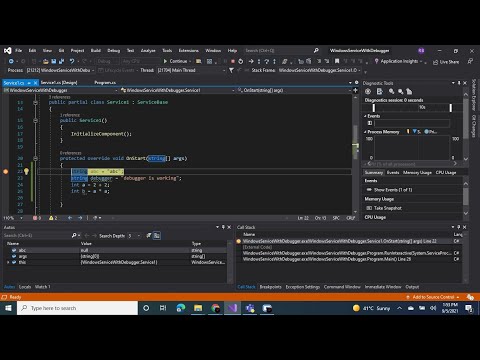Click the Live Share button
This screenshot has height=360, width=480.
(446, 62)
